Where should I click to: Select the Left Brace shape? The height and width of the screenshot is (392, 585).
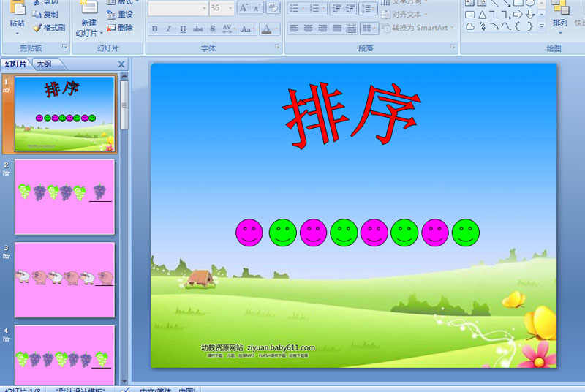pyautogui.click(x=518, y=26)
